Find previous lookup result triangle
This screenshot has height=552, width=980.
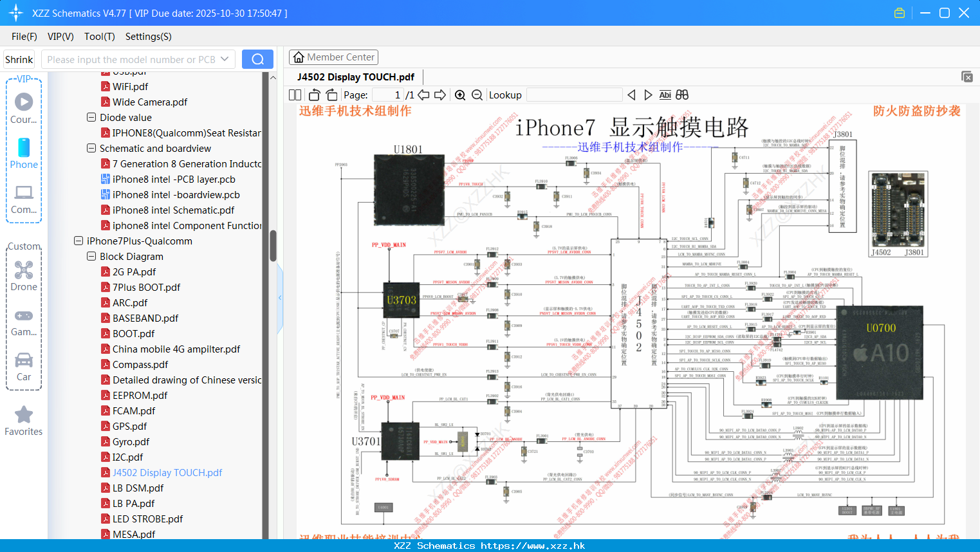[x=631, y=95]
